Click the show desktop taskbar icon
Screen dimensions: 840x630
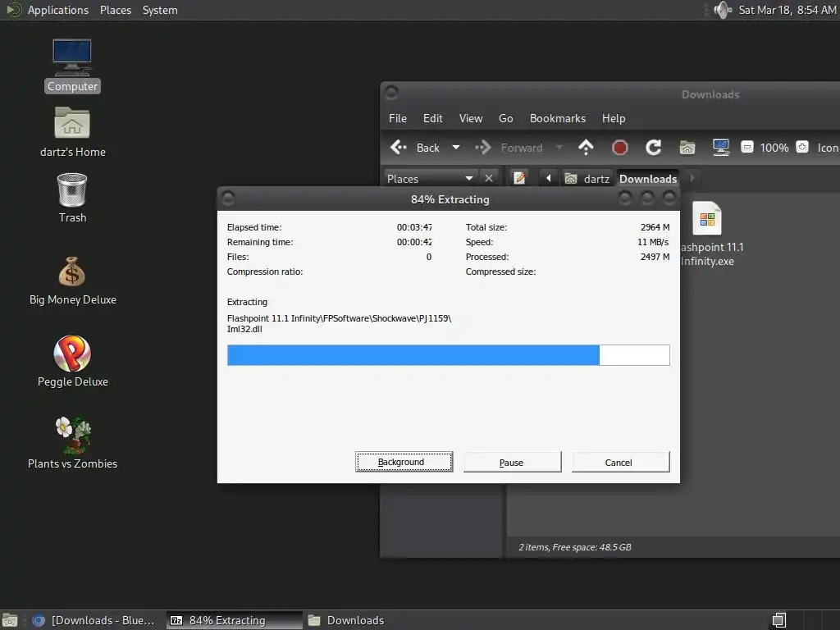tap(10, 620)
